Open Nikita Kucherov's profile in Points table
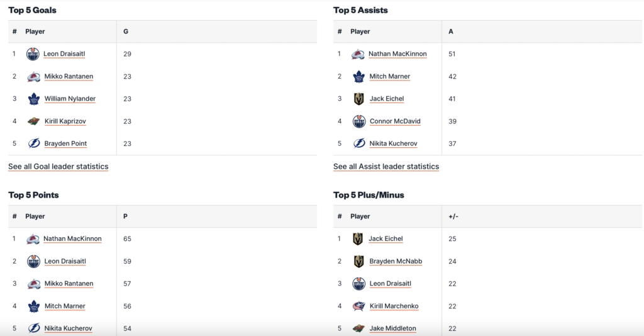 tap(69, 328)
